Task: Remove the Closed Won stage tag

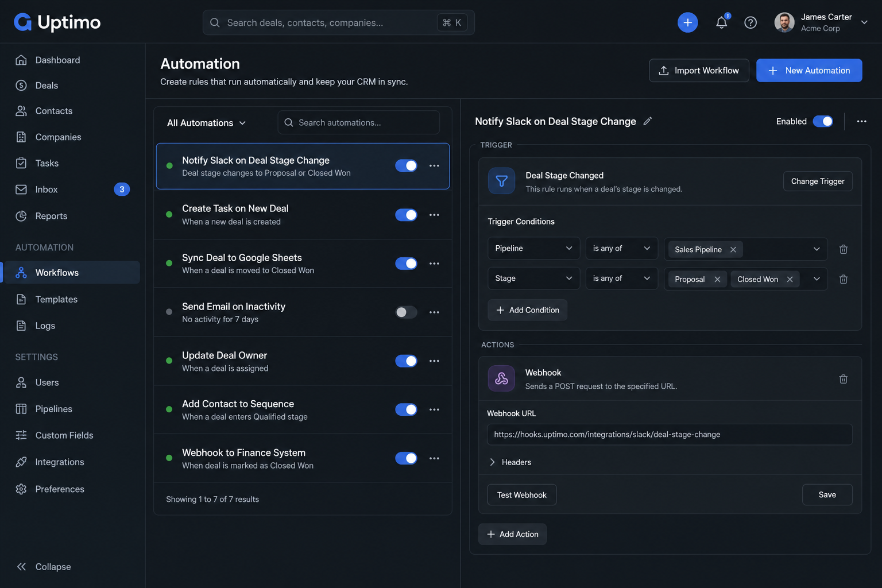Action: pos(790,279)
